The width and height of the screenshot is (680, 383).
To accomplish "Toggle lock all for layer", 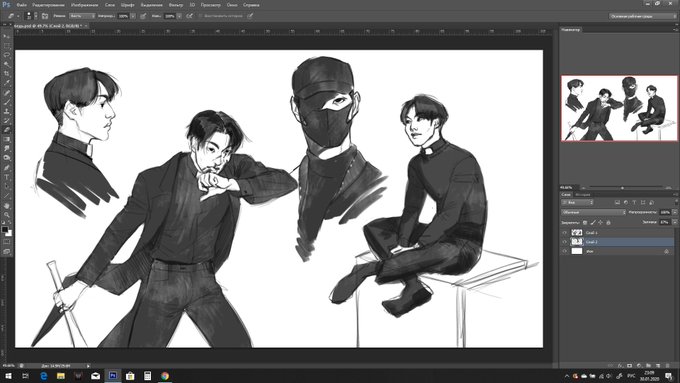I will [608, 223].
